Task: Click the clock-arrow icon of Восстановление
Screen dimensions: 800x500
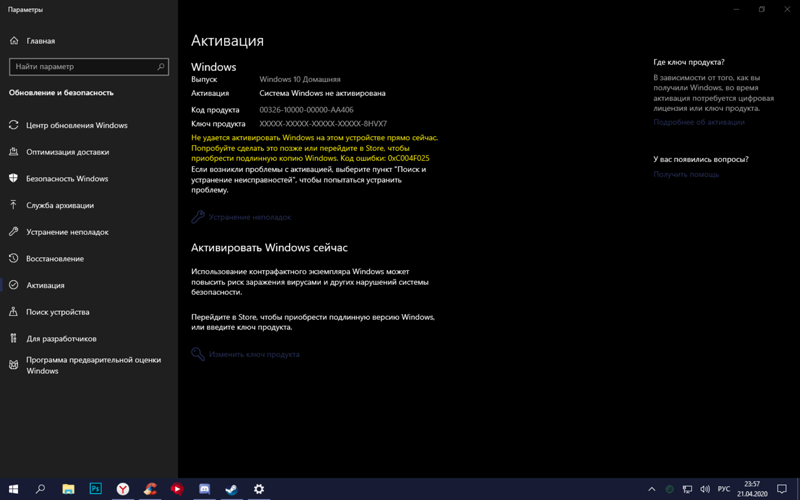Action: [14, 258]
